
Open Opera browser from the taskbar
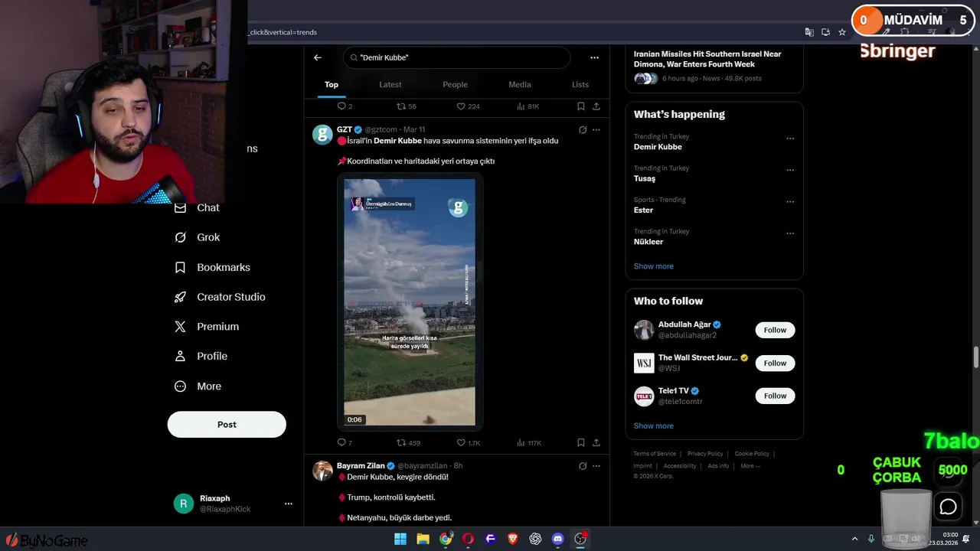pyautogui.click(x=468, y=539)
